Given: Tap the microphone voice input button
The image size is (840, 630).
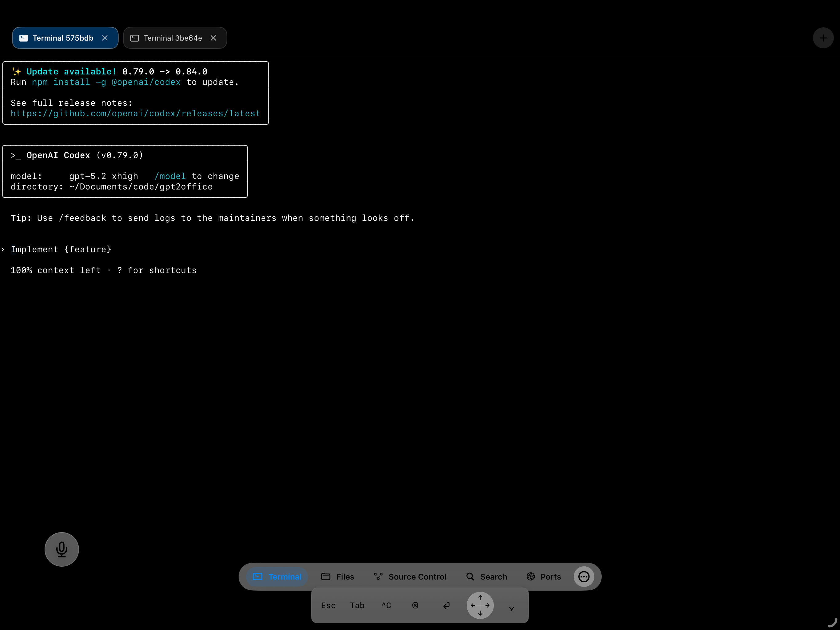Looking at the screenshot, I should (61, 549).
